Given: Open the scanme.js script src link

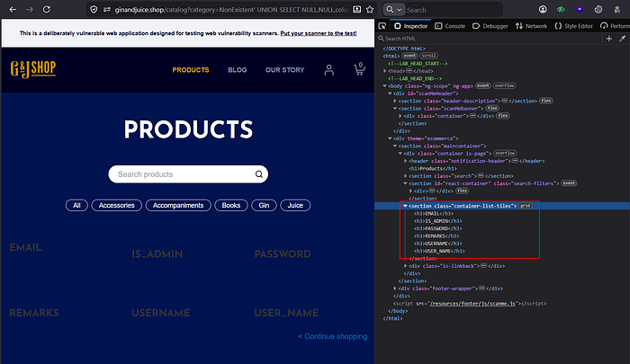Looking at the screenshot, I should (472, 304).
